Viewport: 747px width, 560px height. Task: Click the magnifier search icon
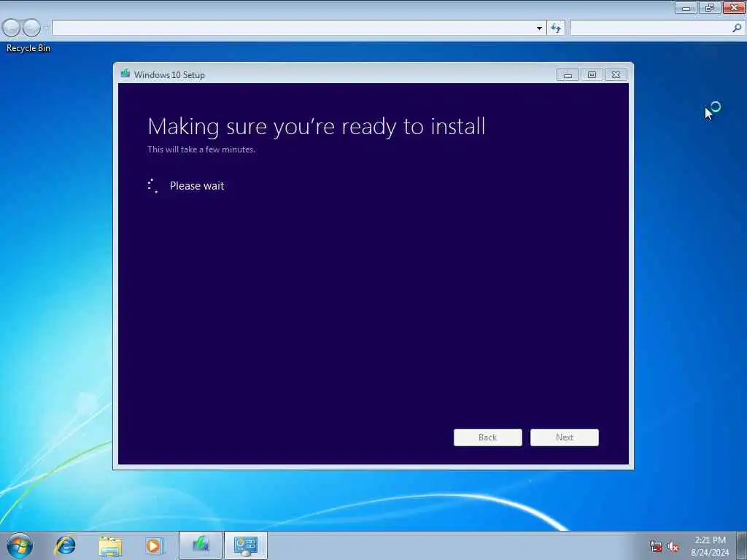737,28
